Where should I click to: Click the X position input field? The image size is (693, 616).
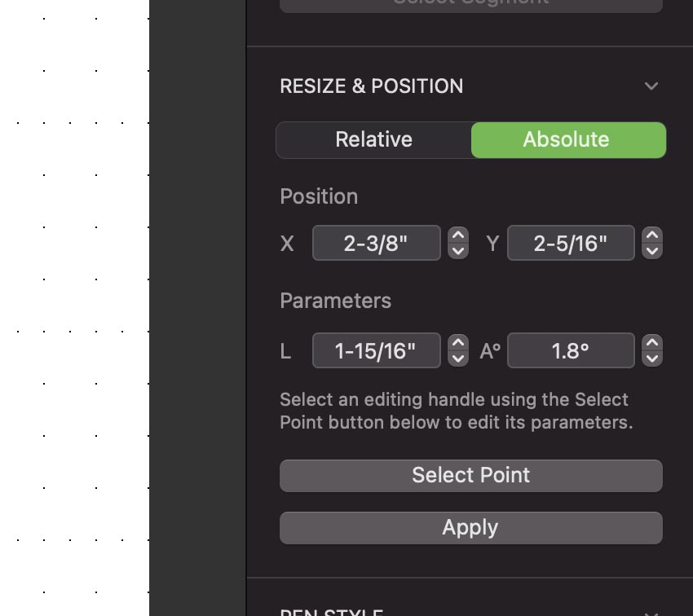pyautogui.click(x=376, y=243)
